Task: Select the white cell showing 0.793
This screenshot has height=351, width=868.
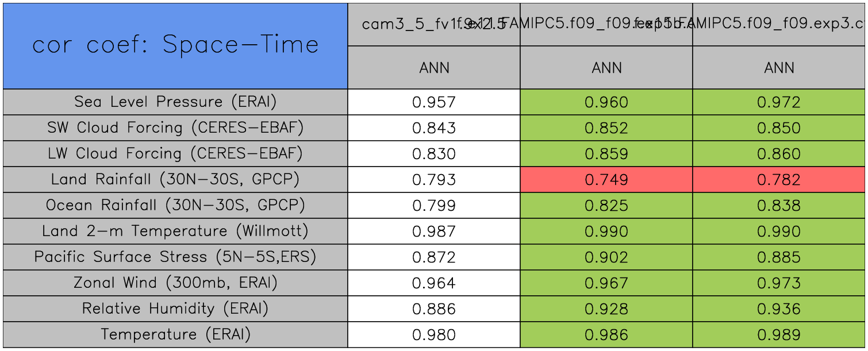Action: click(434, 180)
